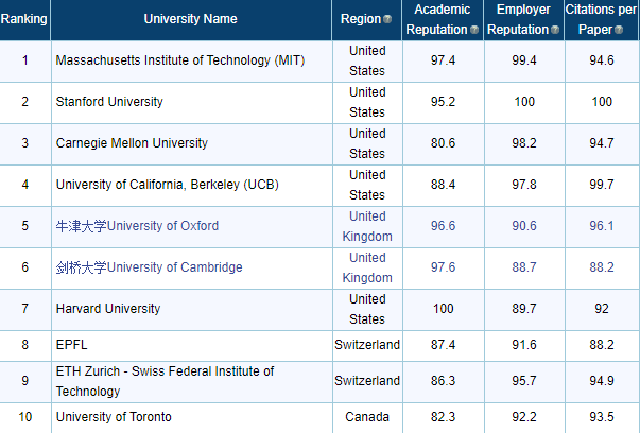Open the University of Oxford link
Image resolution: width=640 pixels, height=433 pixels.
(137, 226)
